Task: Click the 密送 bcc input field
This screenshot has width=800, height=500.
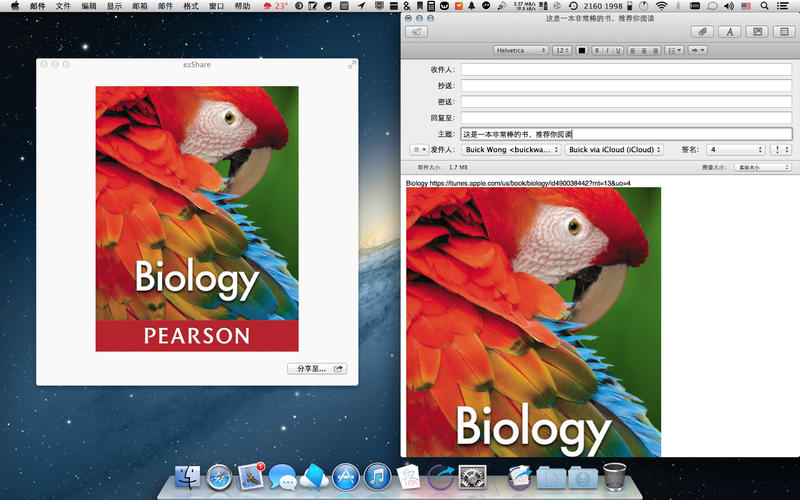Action: tap(627, 102)
